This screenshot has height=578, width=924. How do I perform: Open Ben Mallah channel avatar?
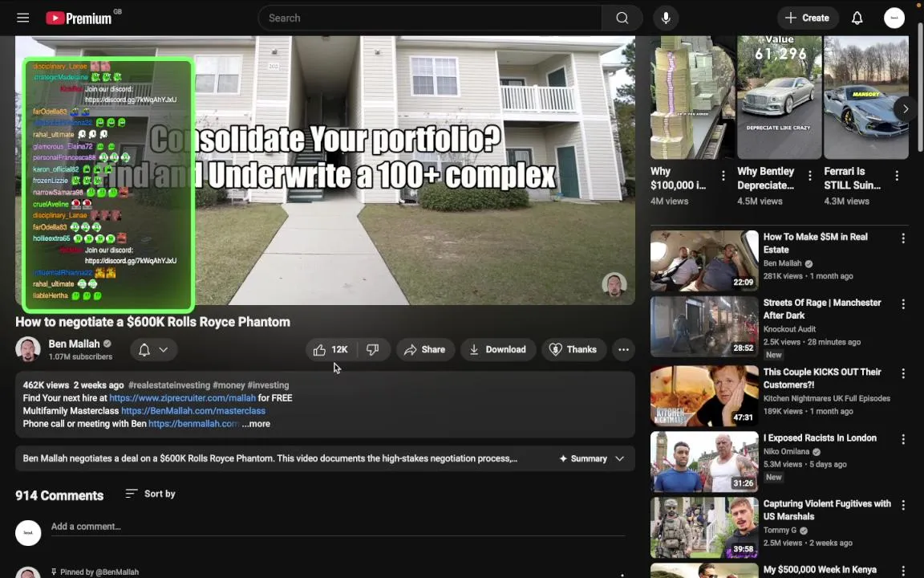coord(28,349)
